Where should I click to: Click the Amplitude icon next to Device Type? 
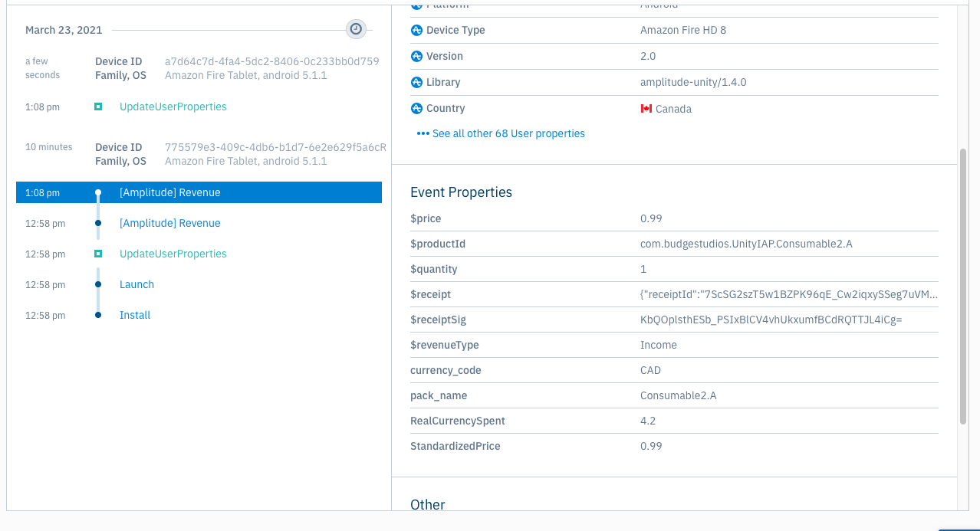[416, 31]
